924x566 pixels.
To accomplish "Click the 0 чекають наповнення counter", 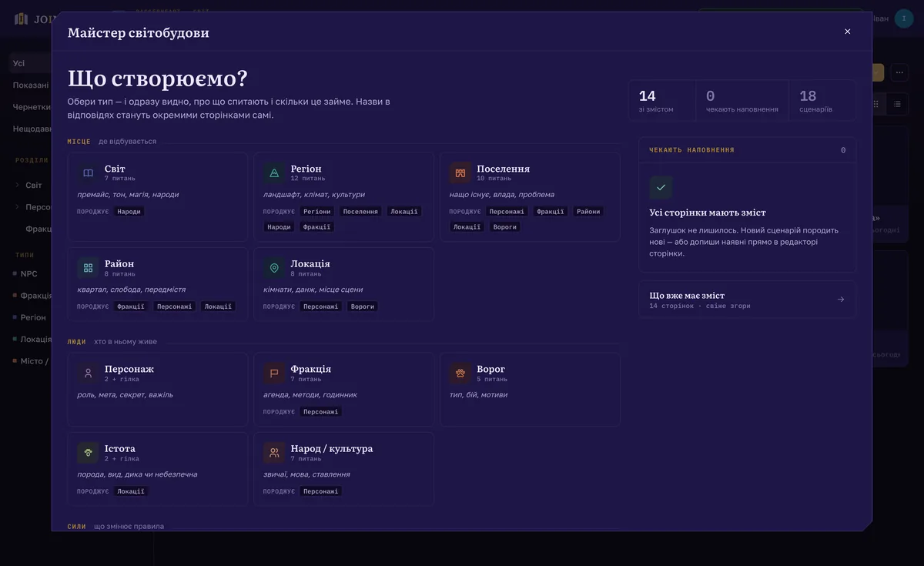I will pos(742,101).
